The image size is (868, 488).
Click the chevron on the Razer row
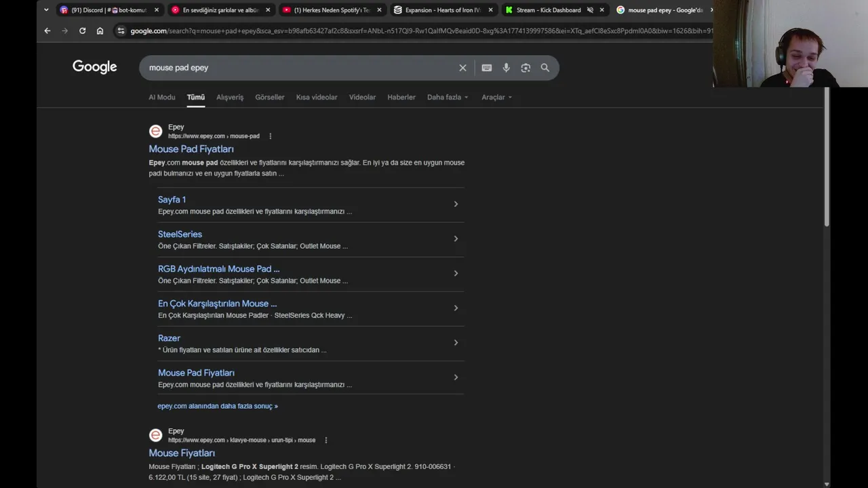pos(456,342)
